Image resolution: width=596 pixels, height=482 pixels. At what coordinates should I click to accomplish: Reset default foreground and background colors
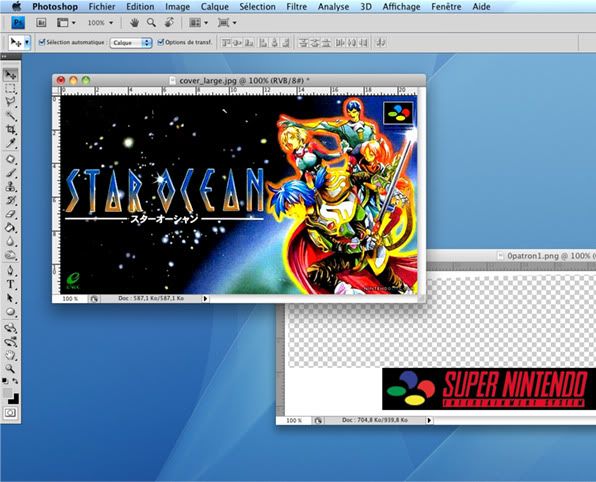pos(5,381)
